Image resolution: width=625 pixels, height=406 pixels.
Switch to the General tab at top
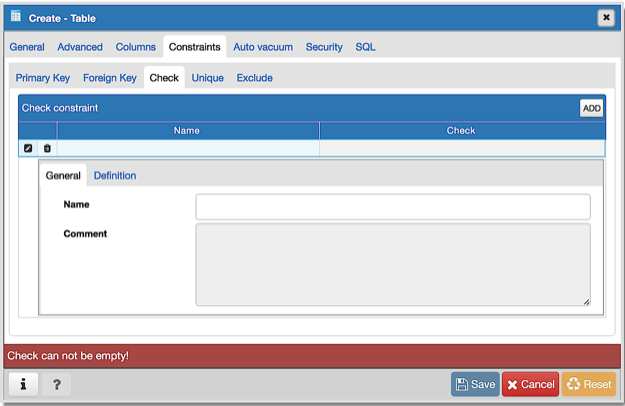click(x=27, y=47)
